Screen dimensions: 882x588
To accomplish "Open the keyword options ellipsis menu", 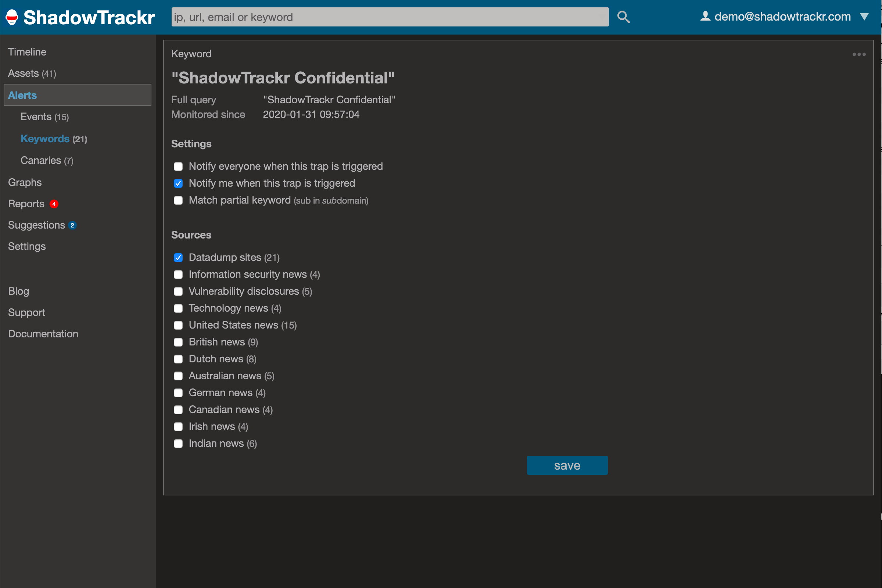I will (x=859, y=54).
